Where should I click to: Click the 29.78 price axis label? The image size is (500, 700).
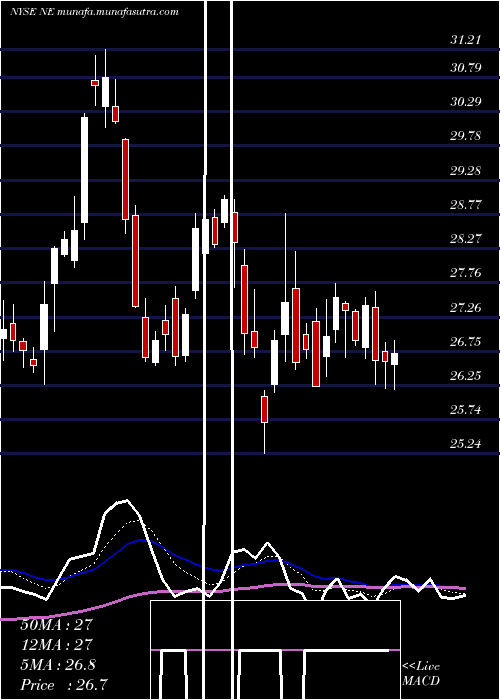(465, 135)
